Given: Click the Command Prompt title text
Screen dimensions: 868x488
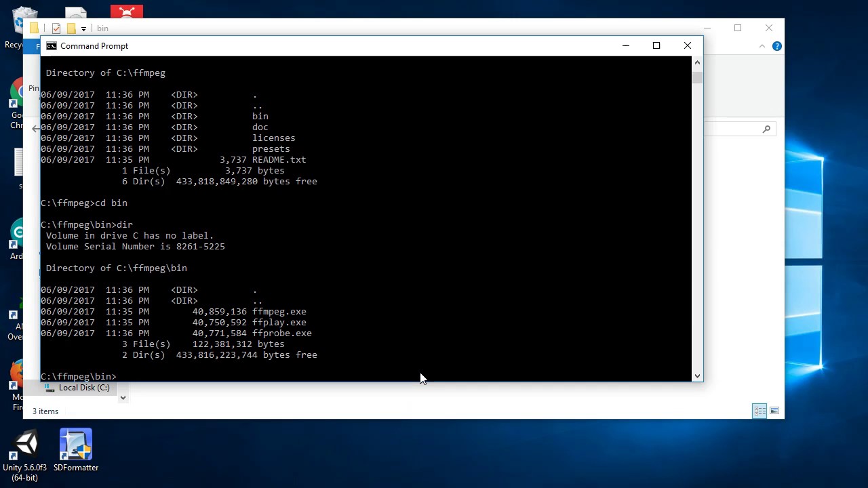Looking at the screenshot, I should point(94,46).
